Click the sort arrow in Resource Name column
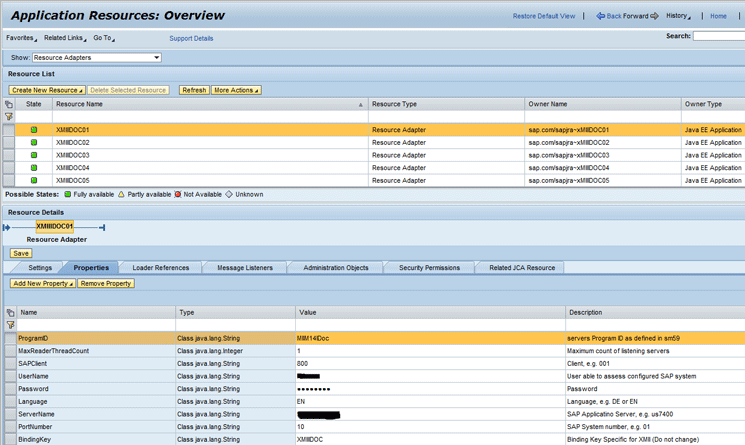Viewport: 745px width, 445px height. (x=361, y=104)
